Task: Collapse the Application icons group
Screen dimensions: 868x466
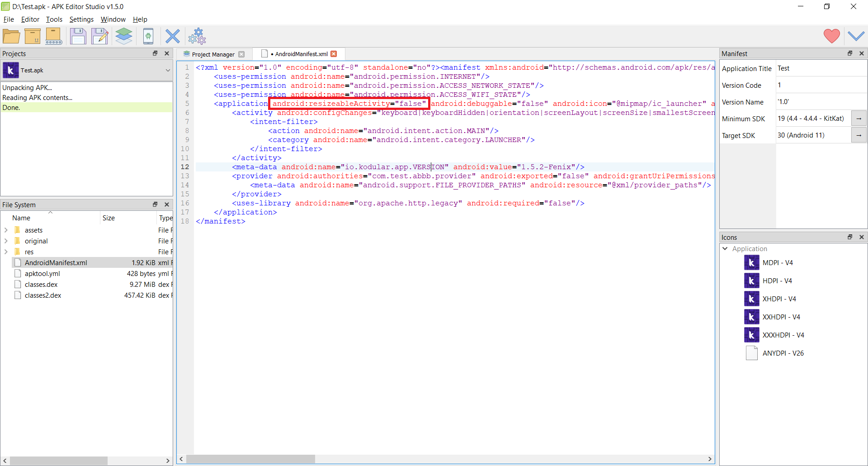Action: click(725, 248)
